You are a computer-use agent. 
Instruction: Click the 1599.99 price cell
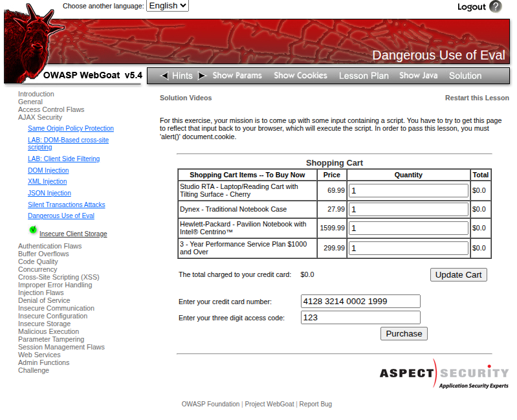point(332,228)
